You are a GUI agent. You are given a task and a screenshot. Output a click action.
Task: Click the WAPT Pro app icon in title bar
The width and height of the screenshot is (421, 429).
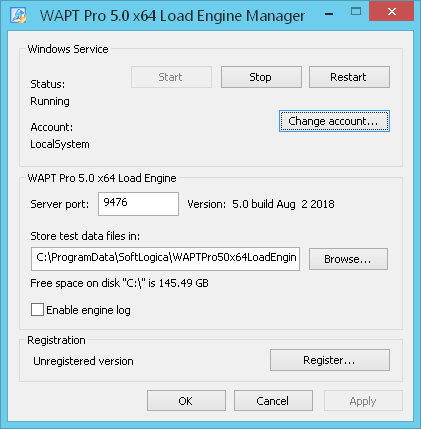(18, 15)
